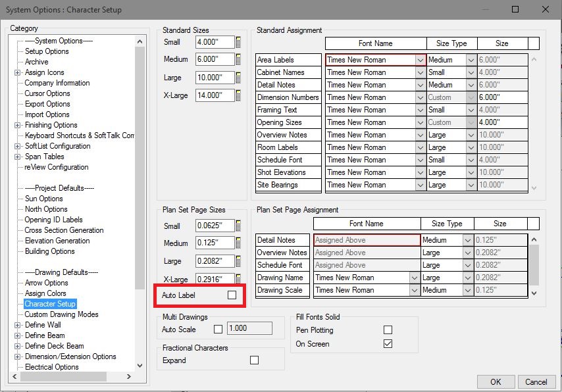Enable Pen Plotting under Fill Fonts Solid
This screenshot has width=562, height=392.
click(x=388, y=330)
